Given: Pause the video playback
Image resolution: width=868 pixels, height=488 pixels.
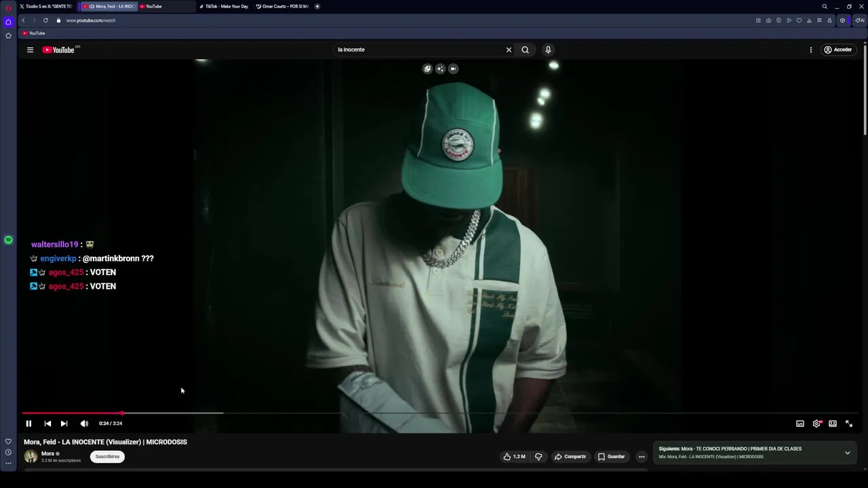Looking at the screenshot, I should coord(28,424).
